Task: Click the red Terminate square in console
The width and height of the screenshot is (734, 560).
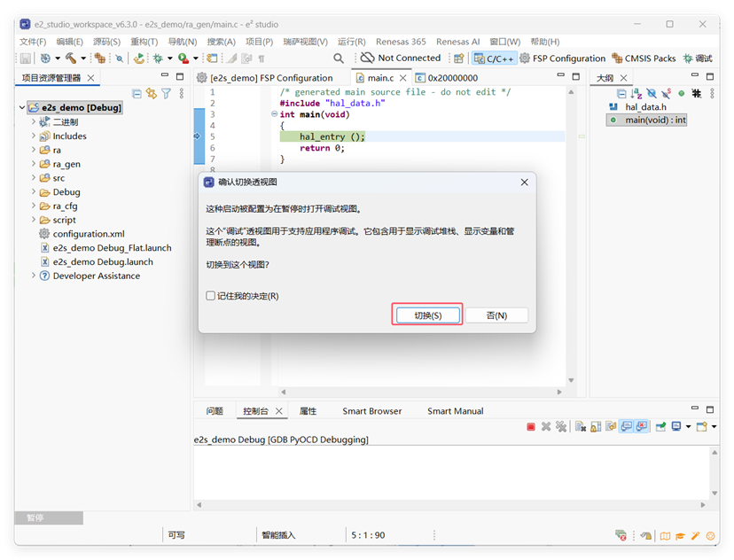Action: [x=531, y=427]
